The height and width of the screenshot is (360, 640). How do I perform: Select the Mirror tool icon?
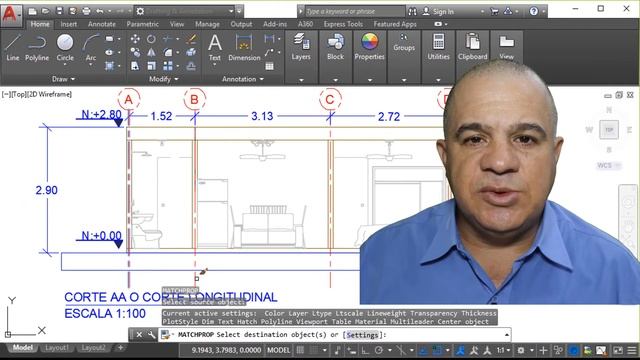151,52
